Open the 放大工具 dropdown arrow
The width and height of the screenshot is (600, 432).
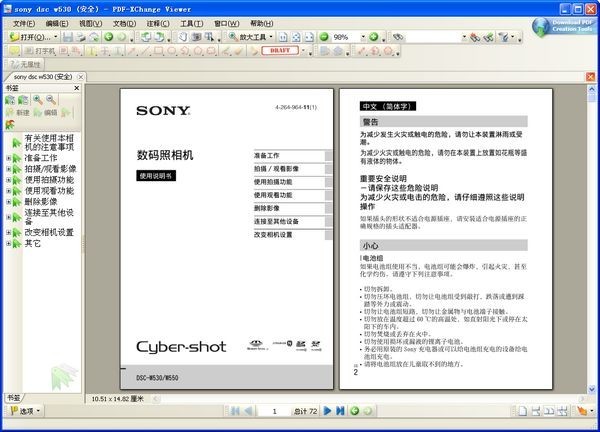271,37
